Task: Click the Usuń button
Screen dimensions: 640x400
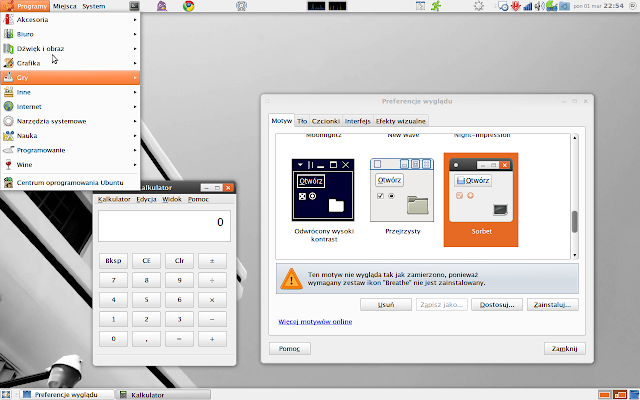Action: click(x=386, y=304)
